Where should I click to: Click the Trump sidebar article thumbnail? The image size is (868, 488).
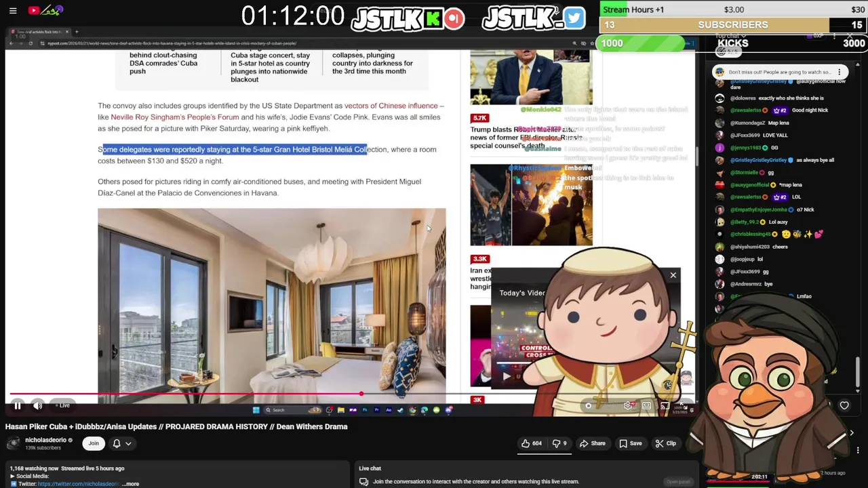tap(531, 77)
